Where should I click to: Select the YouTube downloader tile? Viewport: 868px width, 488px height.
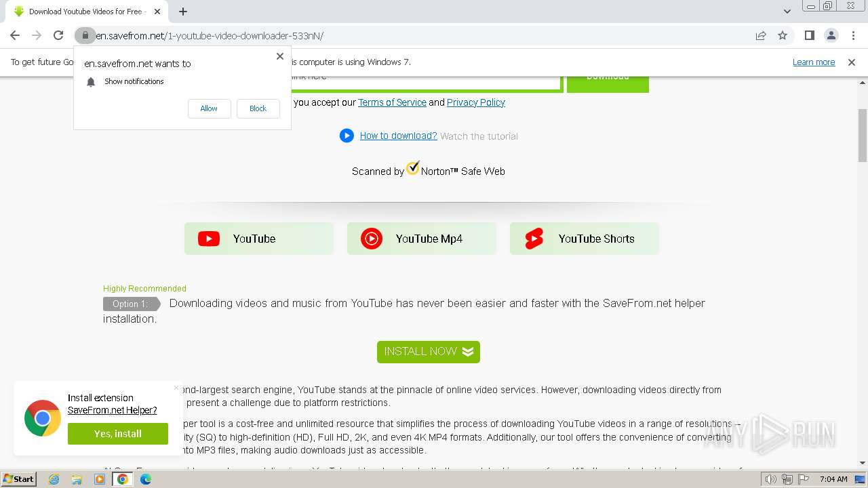[259, 239]
